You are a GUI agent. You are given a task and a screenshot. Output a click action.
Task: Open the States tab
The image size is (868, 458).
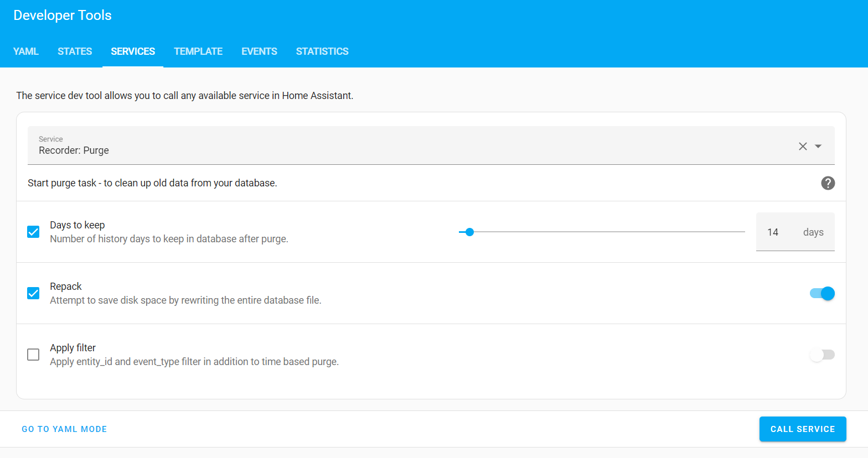(75, 51)
